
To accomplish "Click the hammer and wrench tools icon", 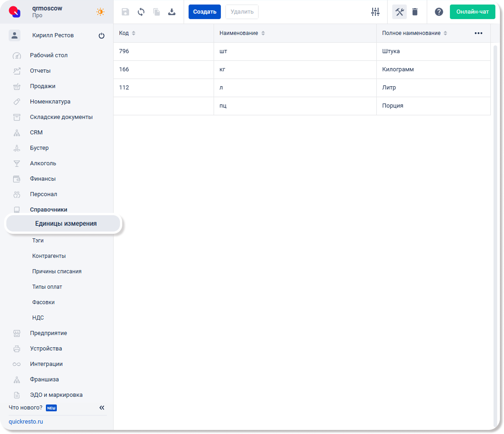I will [x=399, y=12].
